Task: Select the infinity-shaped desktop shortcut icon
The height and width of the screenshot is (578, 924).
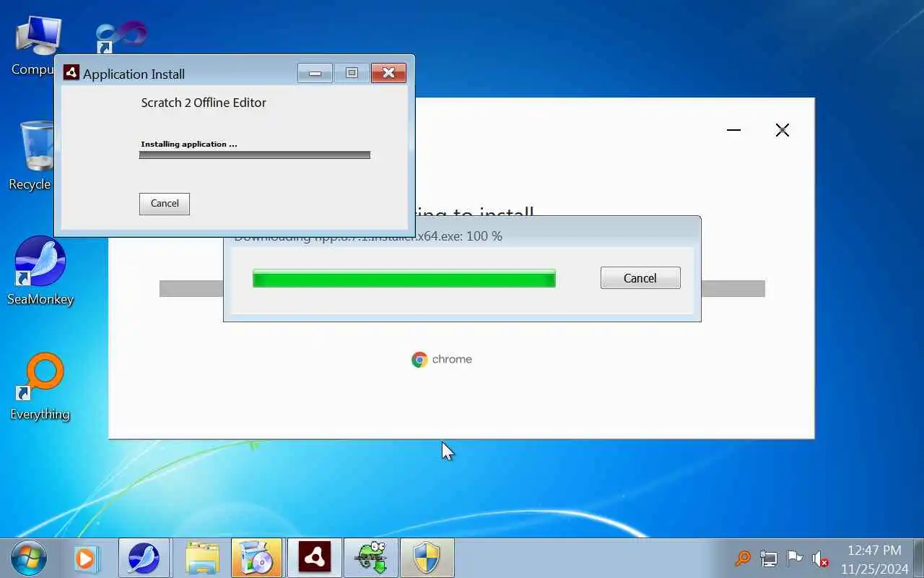Action: pos(121,36)
